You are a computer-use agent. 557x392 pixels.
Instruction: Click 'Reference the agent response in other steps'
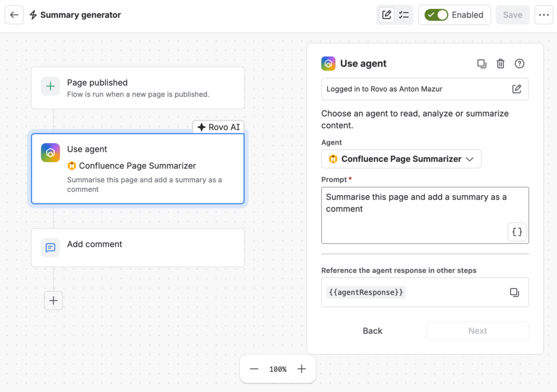pos(399,271)
